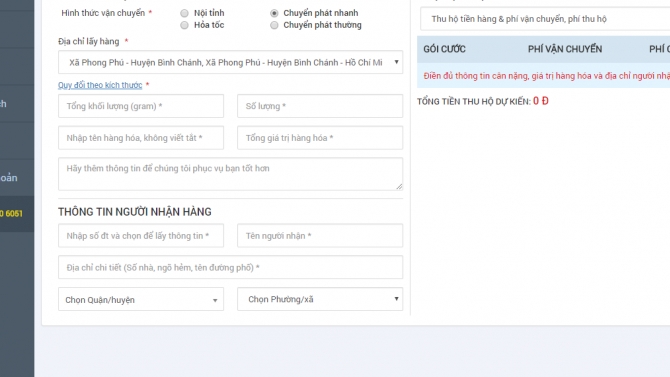This screenshot has width=670, height=377.
Task: Open the Chọn Phường/xã dropdown
Action: coord(320,299)
